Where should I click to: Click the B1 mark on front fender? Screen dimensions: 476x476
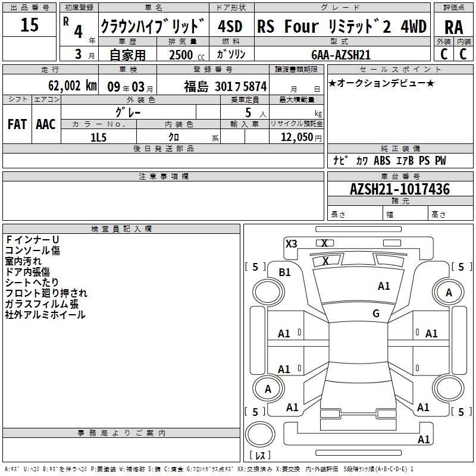coord(284,273)
